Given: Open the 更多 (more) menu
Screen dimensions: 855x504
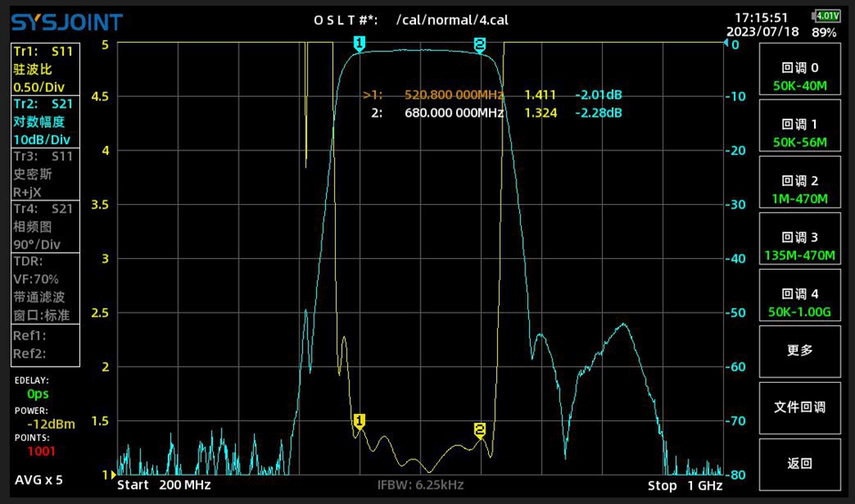Looking at the screenshot, I should (x=800, y=351).
